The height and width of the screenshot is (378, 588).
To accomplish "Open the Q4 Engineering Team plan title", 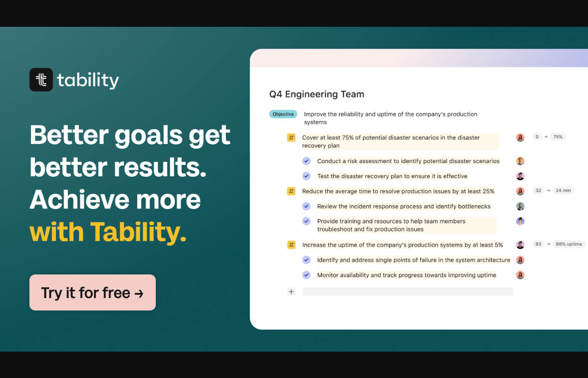I will pos(316,94).
